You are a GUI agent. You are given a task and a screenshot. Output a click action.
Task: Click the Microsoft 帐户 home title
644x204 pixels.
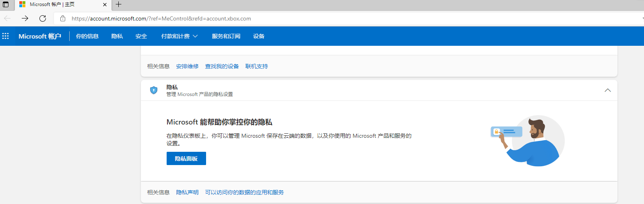(40, 36)
